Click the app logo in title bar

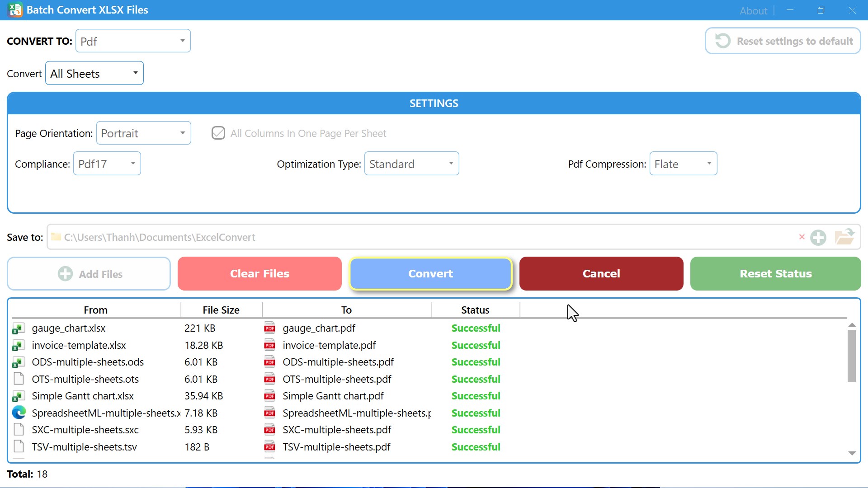pos(14,9)
